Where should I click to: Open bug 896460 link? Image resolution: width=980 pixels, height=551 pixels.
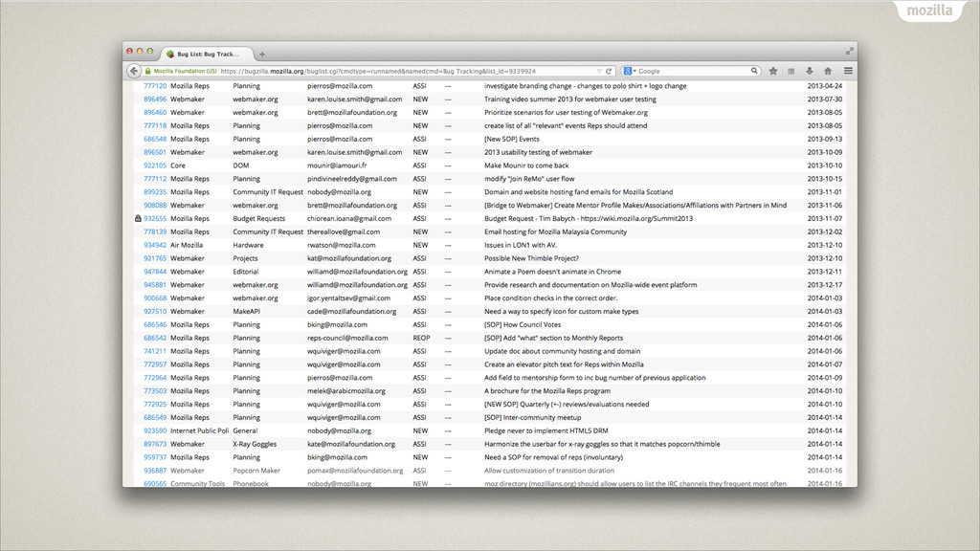pyautogui.click(x=155, y=113)
